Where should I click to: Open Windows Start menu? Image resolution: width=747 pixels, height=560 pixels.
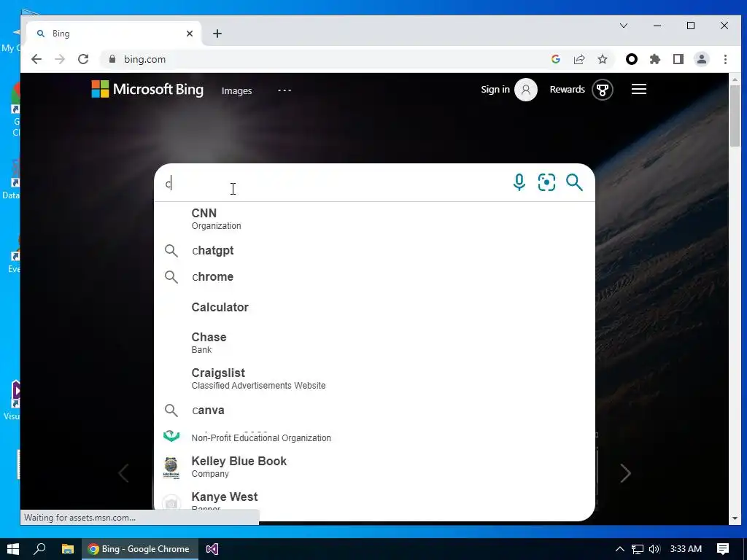tap(13, 549)
